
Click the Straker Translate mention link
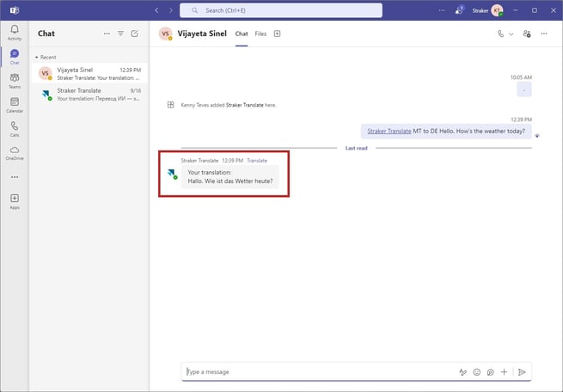tap(389, 131)
